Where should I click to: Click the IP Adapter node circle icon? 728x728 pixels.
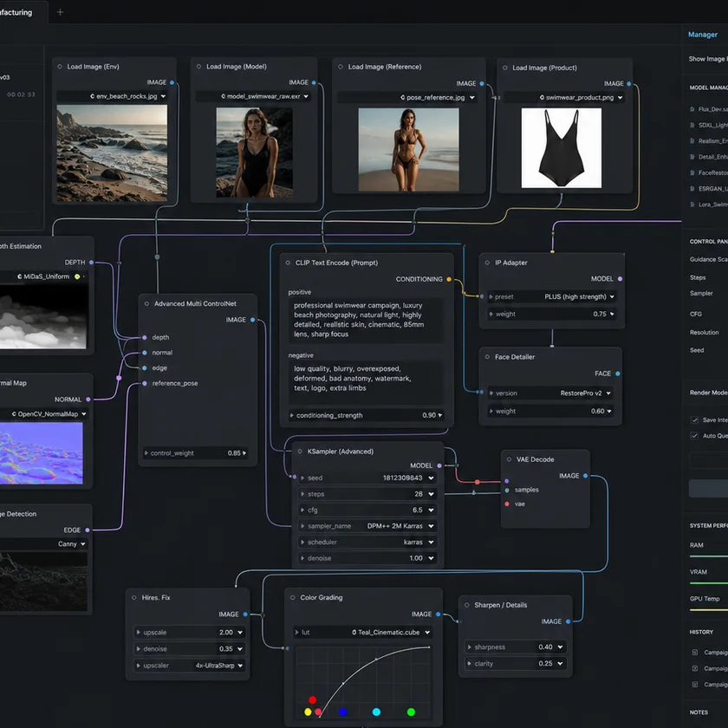click(487, 263)
